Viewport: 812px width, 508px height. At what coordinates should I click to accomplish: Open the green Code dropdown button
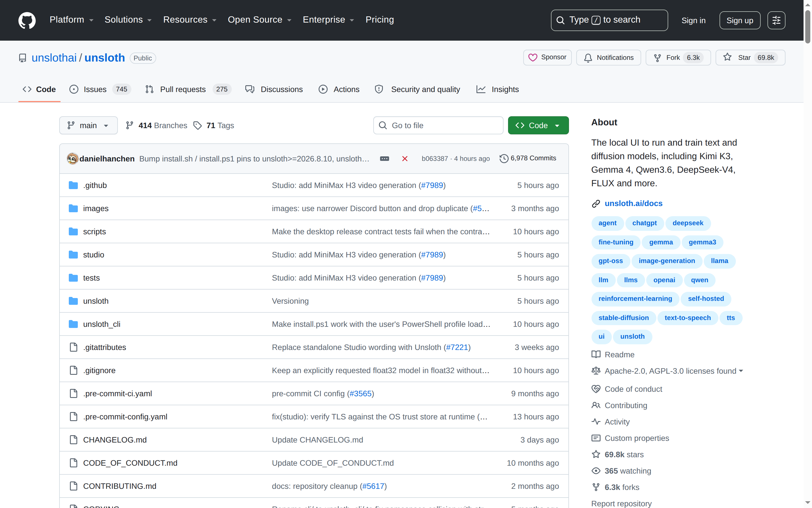point(538,125)
